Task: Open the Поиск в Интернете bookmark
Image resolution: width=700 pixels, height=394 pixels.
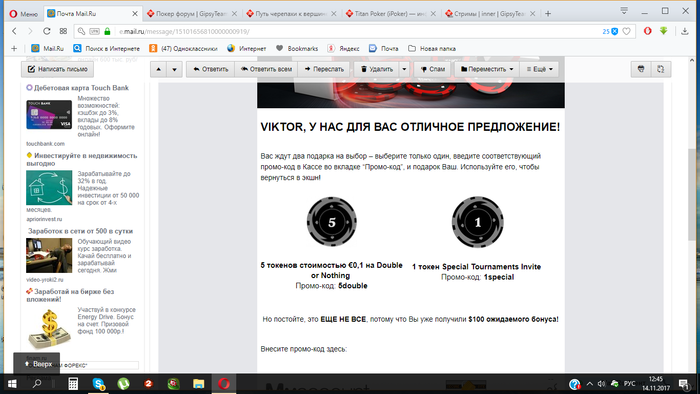Action: (x=107, y=48)
